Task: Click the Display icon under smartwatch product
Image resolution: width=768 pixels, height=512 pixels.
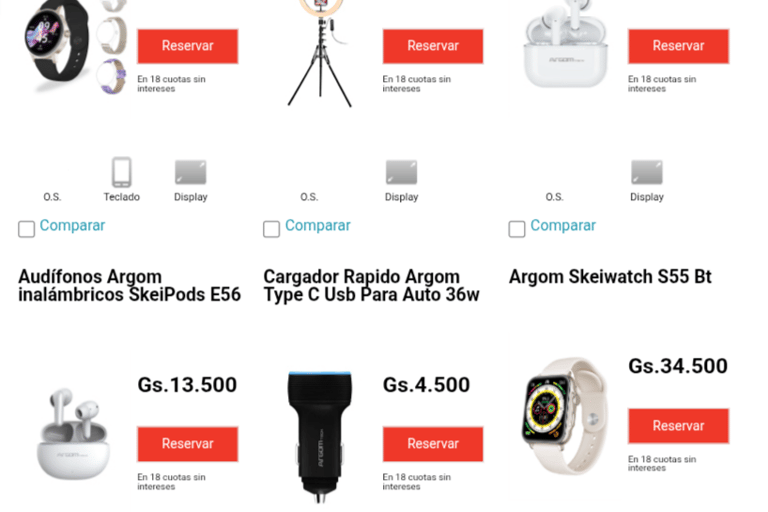Action: tap(191, 172)
